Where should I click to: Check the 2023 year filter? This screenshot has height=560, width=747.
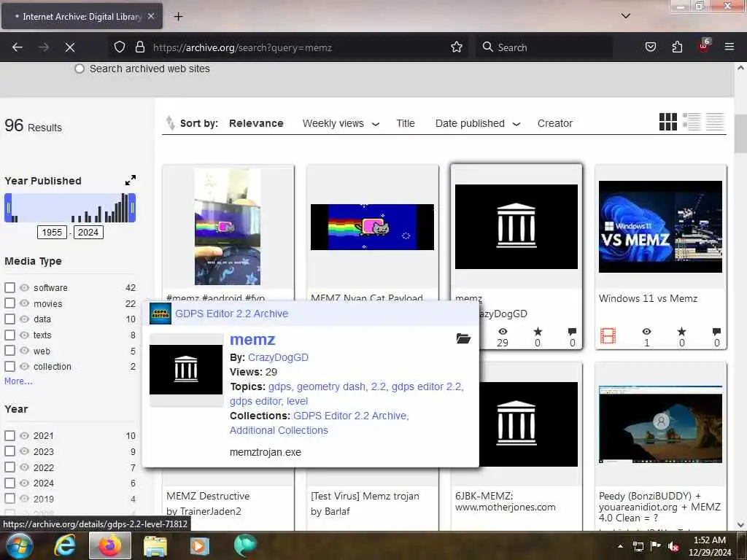pos(9,451)
